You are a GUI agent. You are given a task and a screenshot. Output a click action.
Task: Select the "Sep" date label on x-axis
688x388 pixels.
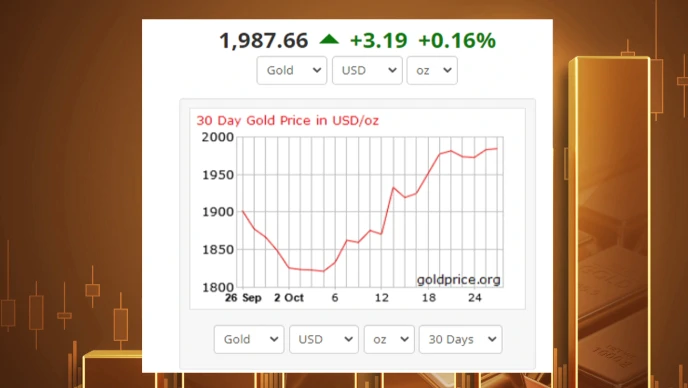(x=252, y=298)
